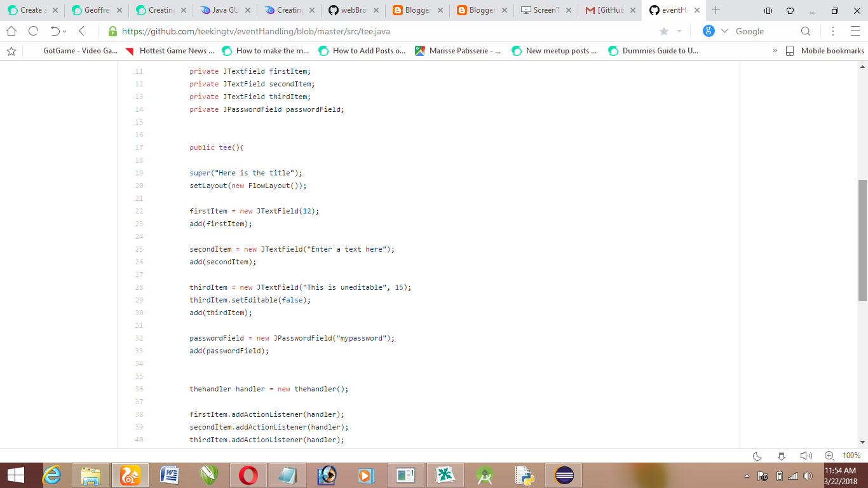Go to the browser home page
868x488 pixels.
[11, 31]
